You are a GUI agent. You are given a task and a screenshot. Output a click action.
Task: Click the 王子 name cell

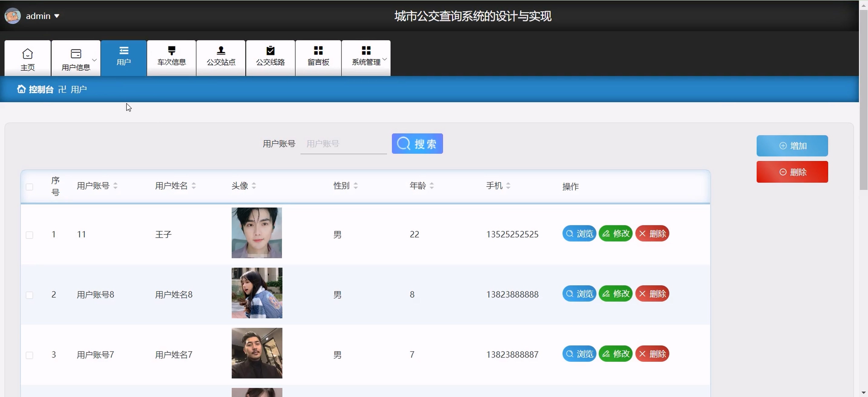[163, 234]
